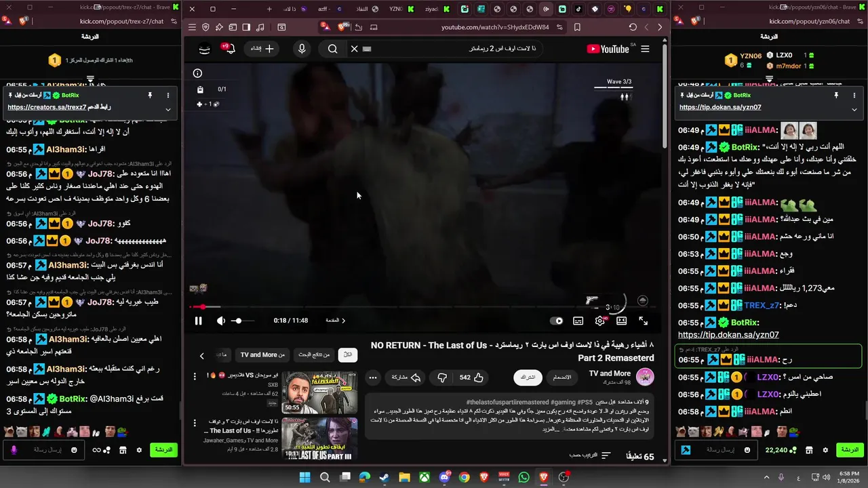868x488 pixels.
Task: Unpin BotRix message in trex-z7 chat
Action: pyautogui.click(x=150, y=96)
